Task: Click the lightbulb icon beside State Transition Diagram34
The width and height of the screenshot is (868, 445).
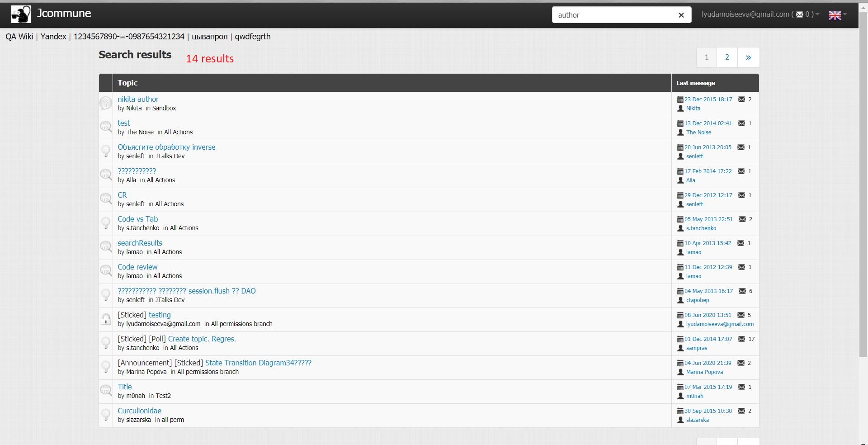Action: [x=106, y=367]
